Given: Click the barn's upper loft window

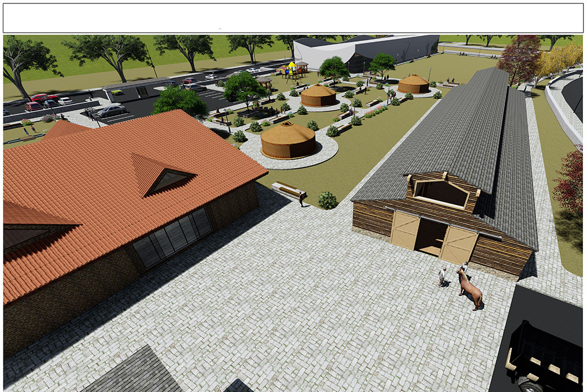Looking at the screenshot, I should [441, 193].
